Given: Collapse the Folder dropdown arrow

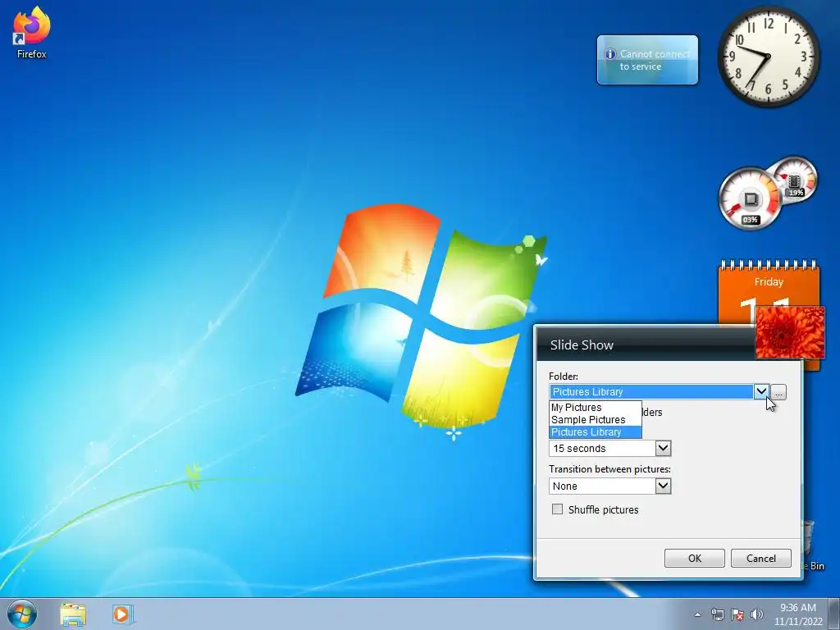Looking at the screenshot, I should [761, 391].
